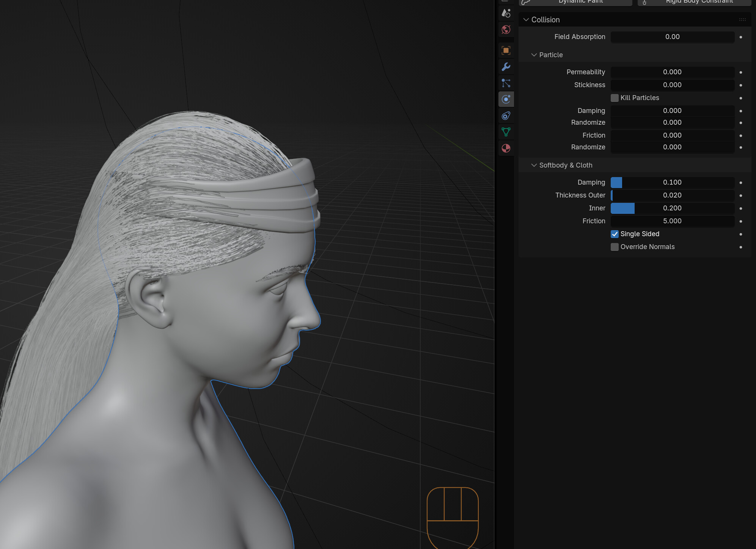
Task: Collapse the Softbody & Cloth subpanel
Action: 534,165
